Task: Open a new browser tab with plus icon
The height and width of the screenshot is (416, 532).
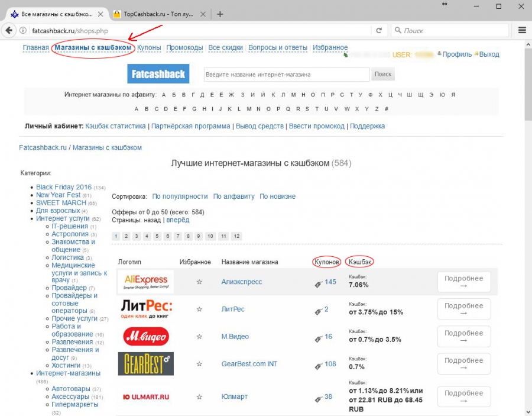Action: 220,14
